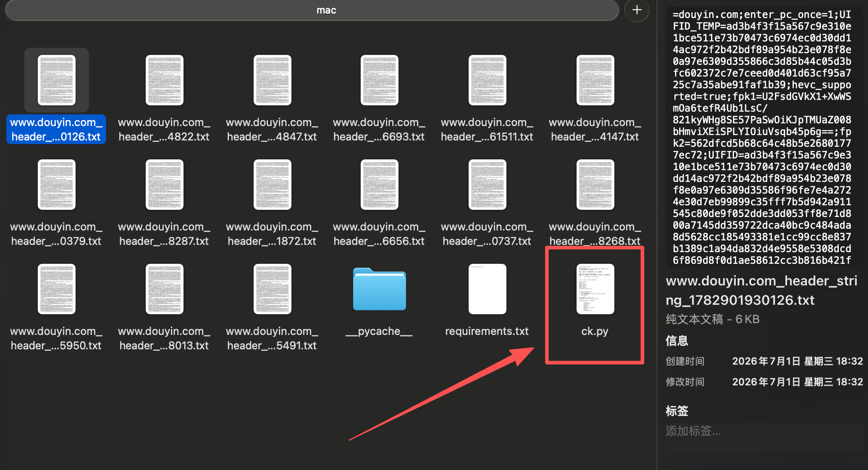The image size is (868, 470).
Task: Select the header_...8268.txt file icon
Action: click(x=595, y=185)
